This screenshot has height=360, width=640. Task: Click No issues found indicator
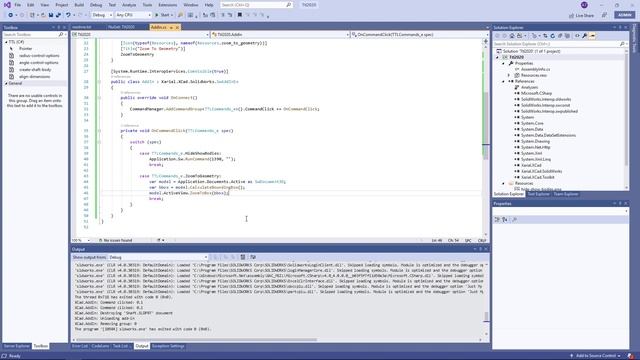pos(115,240)
